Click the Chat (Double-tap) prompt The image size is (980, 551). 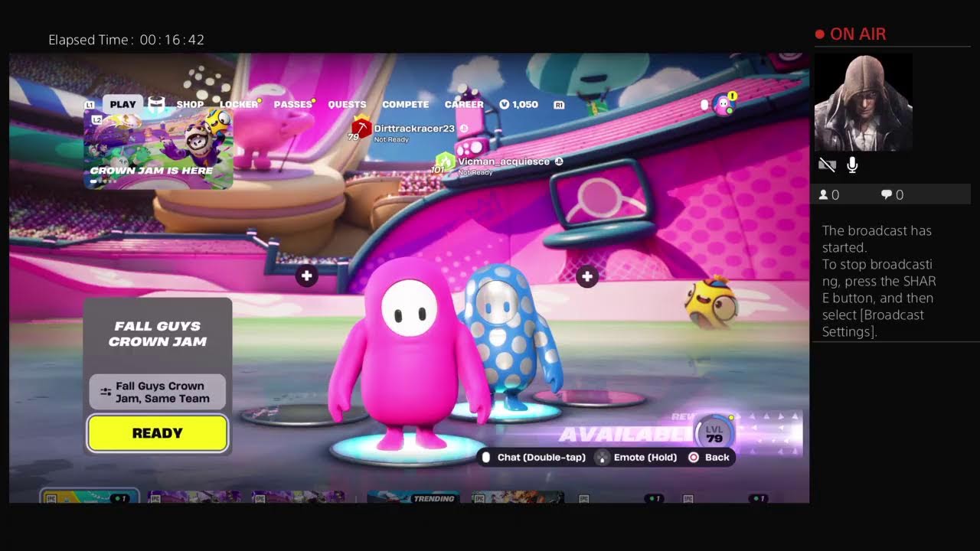(534, 457)
